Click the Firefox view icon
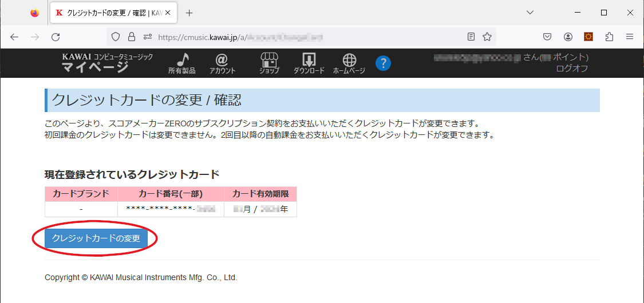Screen dimensions: 644x303 pyautogui.click(x=35, y=13)
